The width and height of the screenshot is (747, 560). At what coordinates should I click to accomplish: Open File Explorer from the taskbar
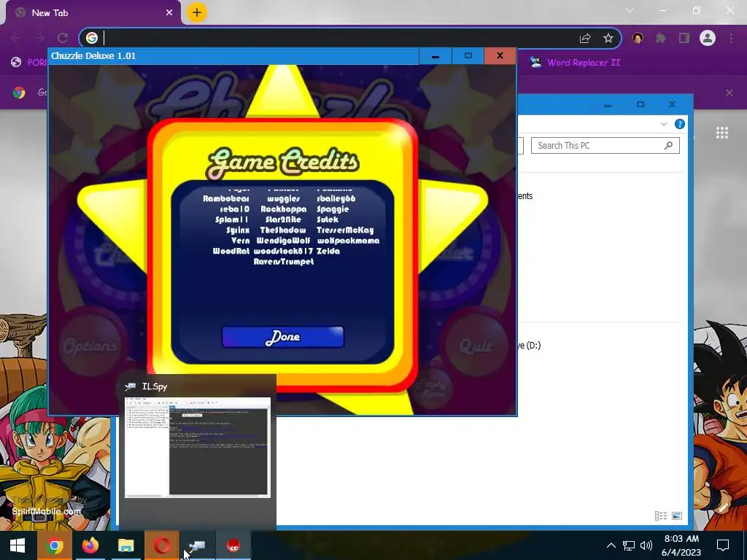(x=125, y=545)
